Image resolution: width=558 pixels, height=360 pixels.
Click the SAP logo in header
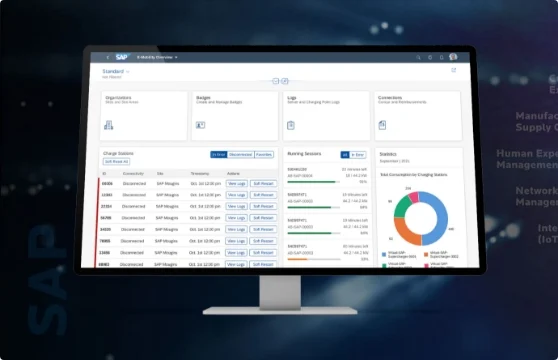121,57
